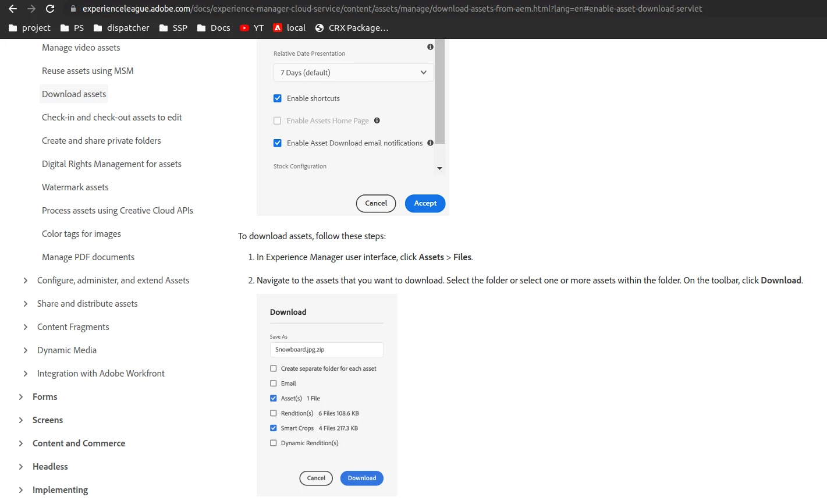
Task: Click the Accept button
Action: 425,203
